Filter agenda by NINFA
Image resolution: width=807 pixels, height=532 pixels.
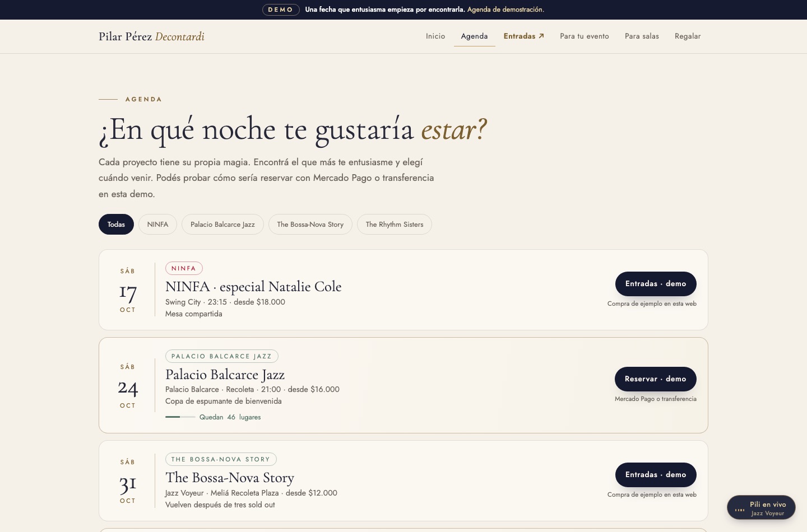coord(157,224)
